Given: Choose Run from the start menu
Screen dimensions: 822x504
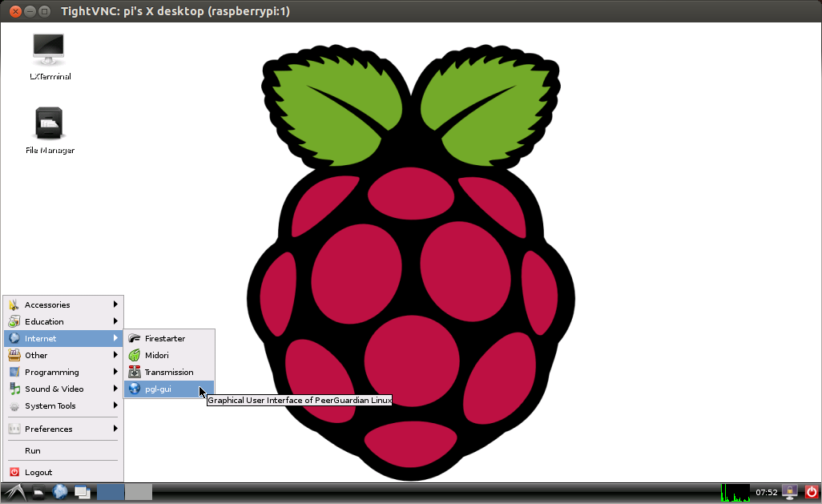Looking at the screenshot, I should click(x=33, y=450).
